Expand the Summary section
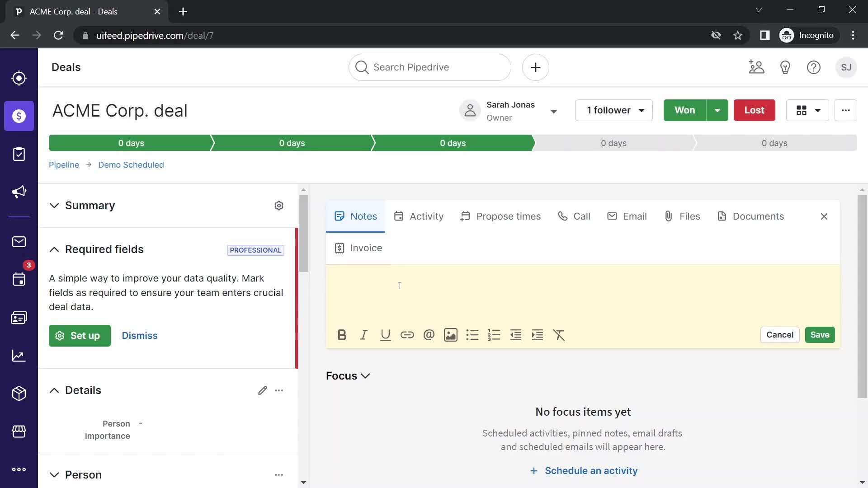 [54, 206]
